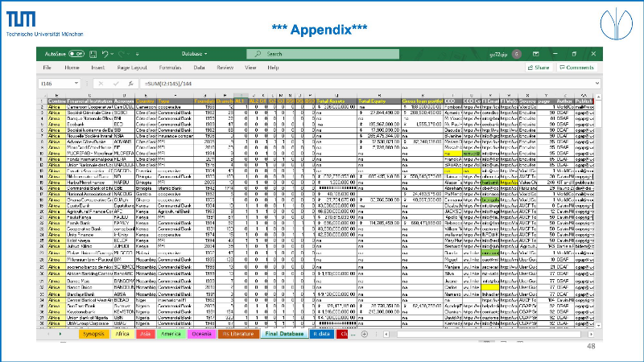Screen dimensions: 644x362
Task: Open the Formulas tab
Action: pyautogui.click(x=170, y=68)
